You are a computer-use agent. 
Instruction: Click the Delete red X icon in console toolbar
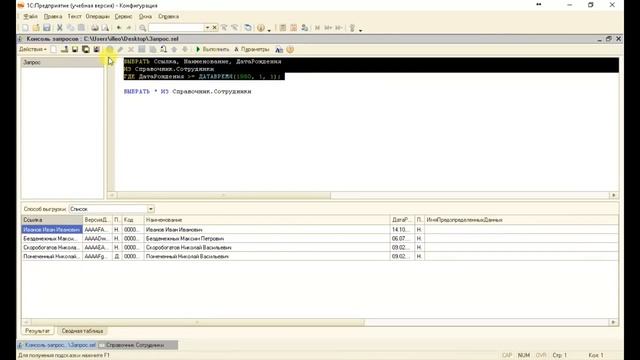[131, 49]
